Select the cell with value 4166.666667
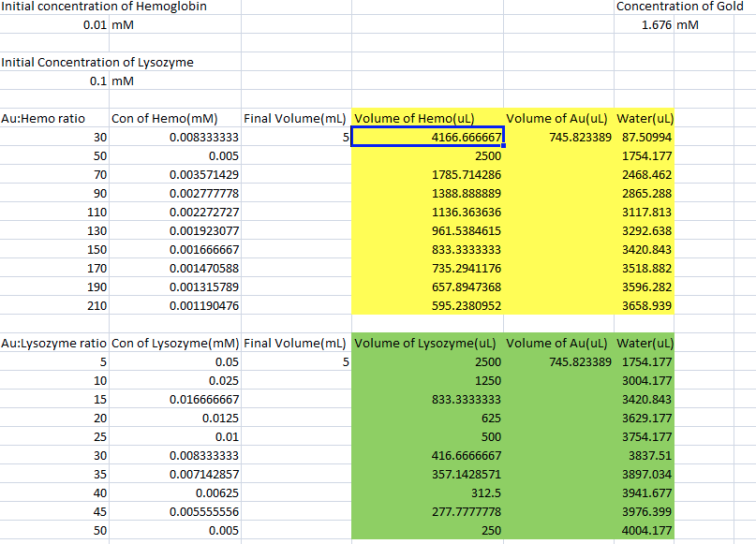 427,138
